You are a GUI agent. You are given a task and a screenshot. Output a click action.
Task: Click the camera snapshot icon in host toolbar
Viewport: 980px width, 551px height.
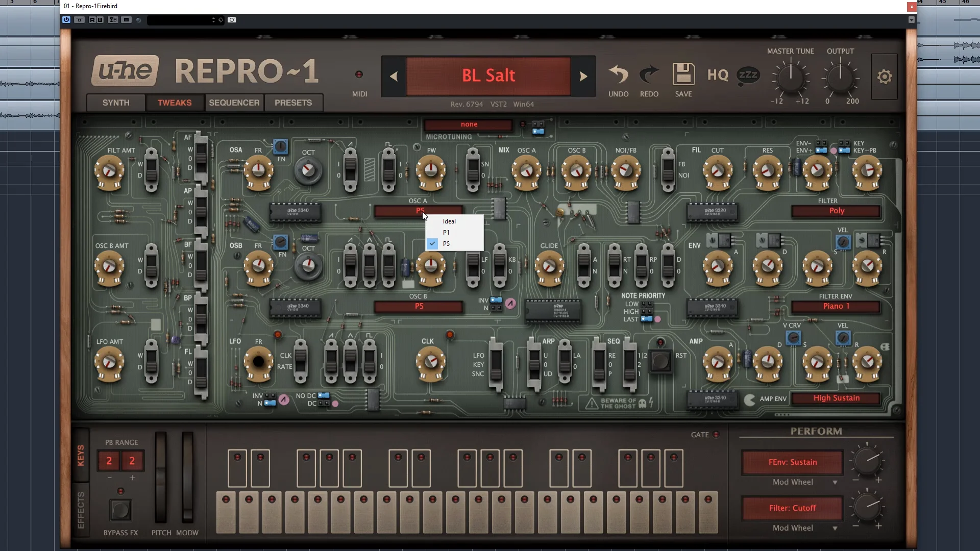(x=232, y=20)
